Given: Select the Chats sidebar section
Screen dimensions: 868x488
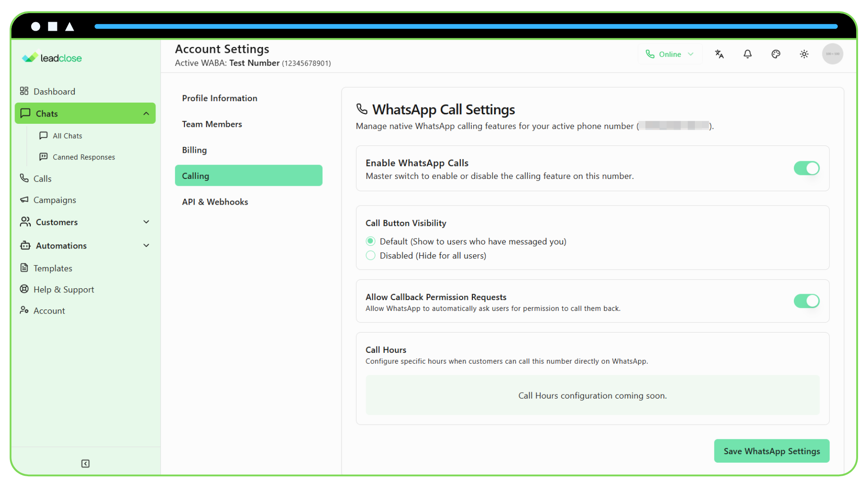Looking at the screenshot, I should 85,113.
